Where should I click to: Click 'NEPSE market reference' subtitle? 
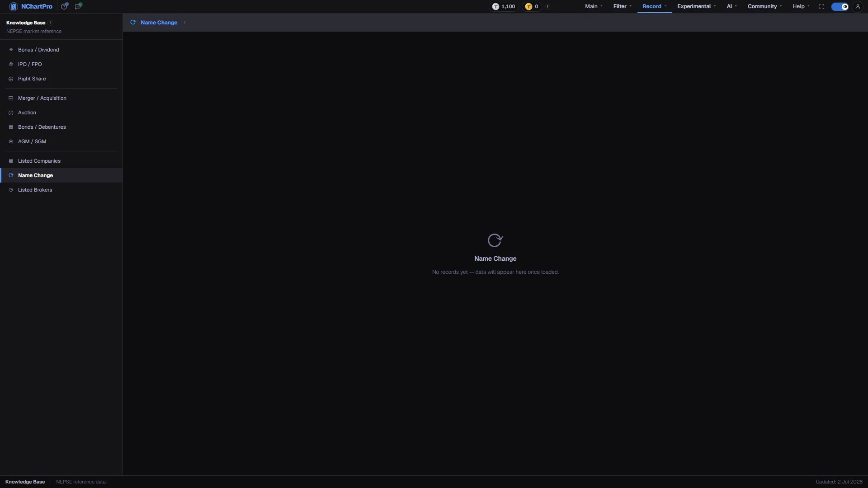[x=34, y=31]
